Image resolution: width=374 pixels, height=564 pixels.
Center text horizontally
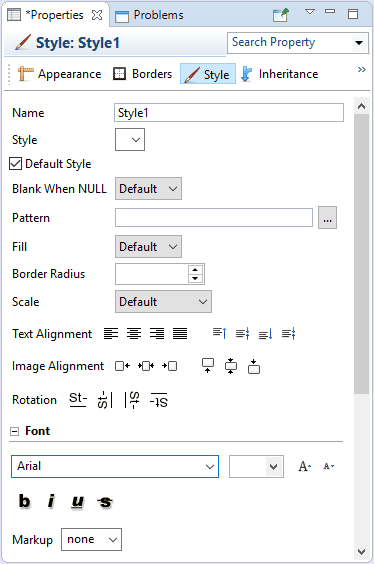pyautogui.click(x=134, y=334)
